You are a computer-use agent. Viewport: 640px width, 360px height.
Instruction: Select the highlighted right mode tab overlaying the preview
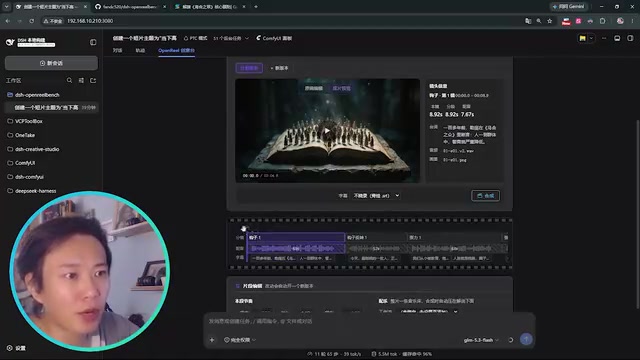coord(341,88)
